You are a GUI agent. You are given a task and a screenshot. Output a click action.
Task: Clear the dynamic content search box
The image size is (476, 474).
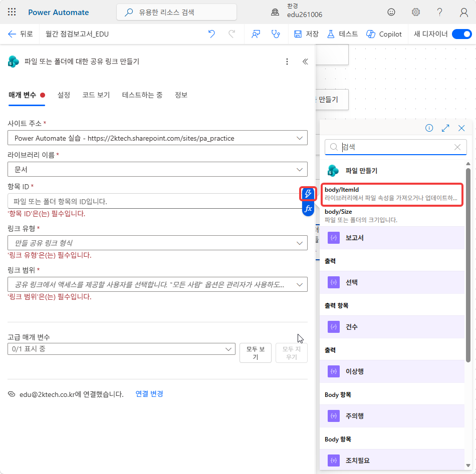(457, 147)
